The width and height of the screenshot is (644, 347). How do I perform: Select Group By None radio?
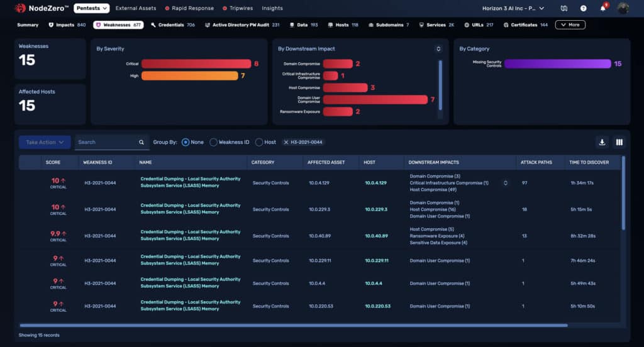tap(186, 142)
